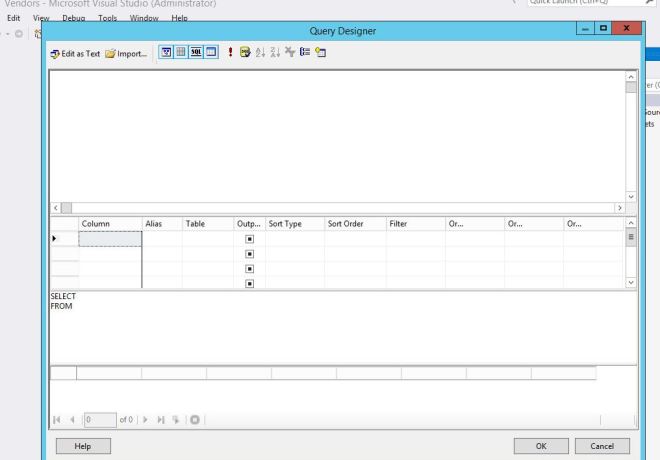Toggle the grid pane icon
The height and width of the screenshot is (460, 660).
tap(183, 54)
